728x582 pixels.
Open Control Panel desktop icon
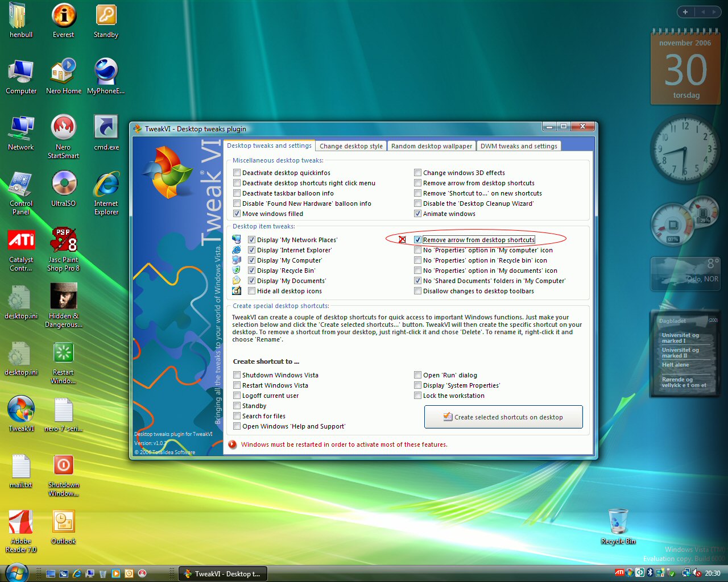tap(21, 193)
